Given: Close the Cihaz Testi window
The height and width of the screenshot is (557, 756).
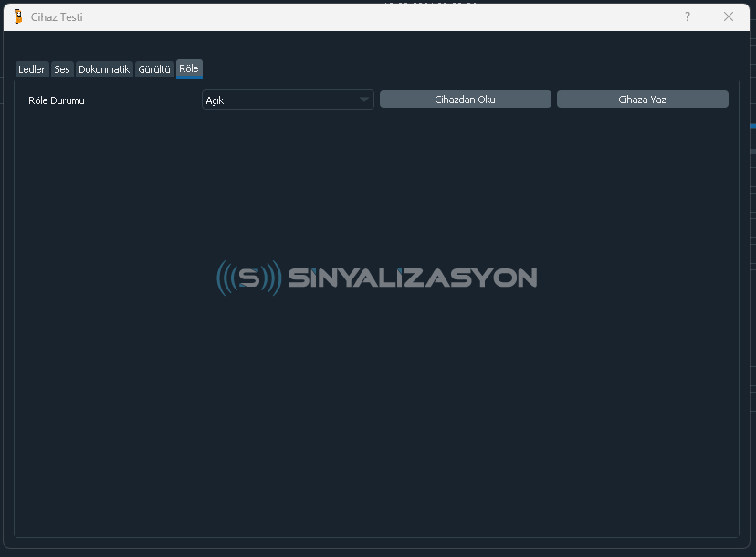Looking at the screenshot, I should coord(728,16).
